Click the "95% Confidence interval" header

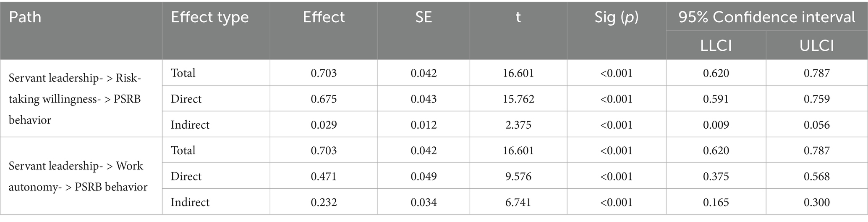point(766,17)
